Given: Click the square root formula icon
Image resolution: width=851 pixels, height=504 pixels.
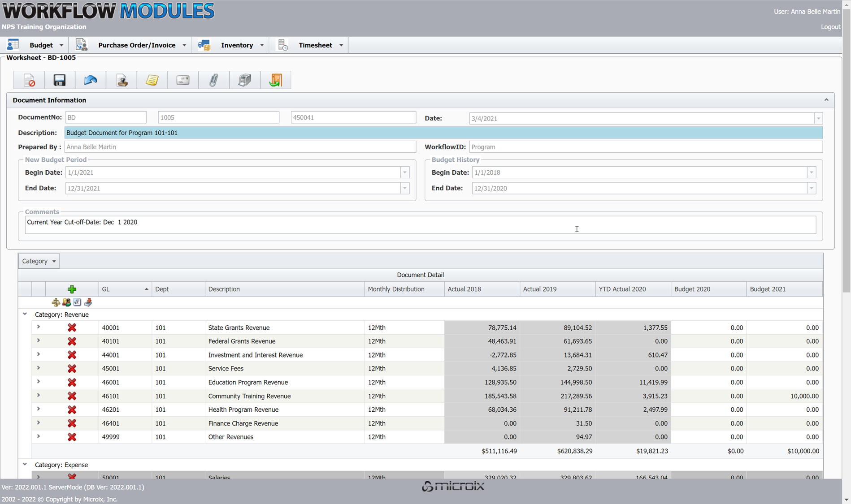Looking at the screenshot, I should (77, 302).
